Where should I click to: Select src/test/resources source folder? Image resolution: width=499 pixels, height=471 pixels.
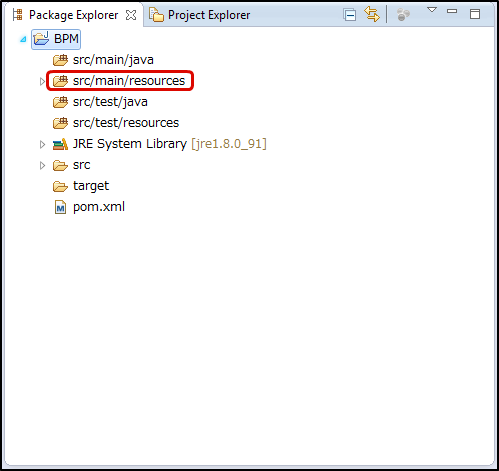click(x=126, y=123)
